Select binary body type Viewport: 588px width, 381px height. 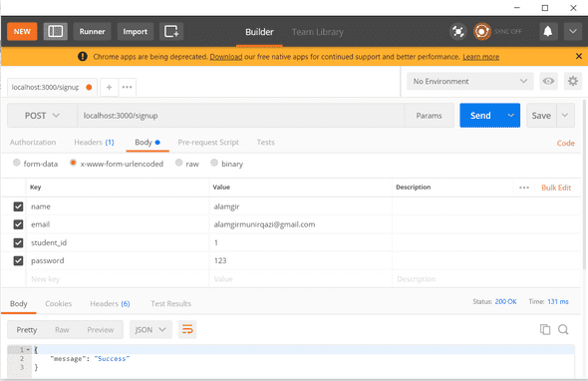214,163
